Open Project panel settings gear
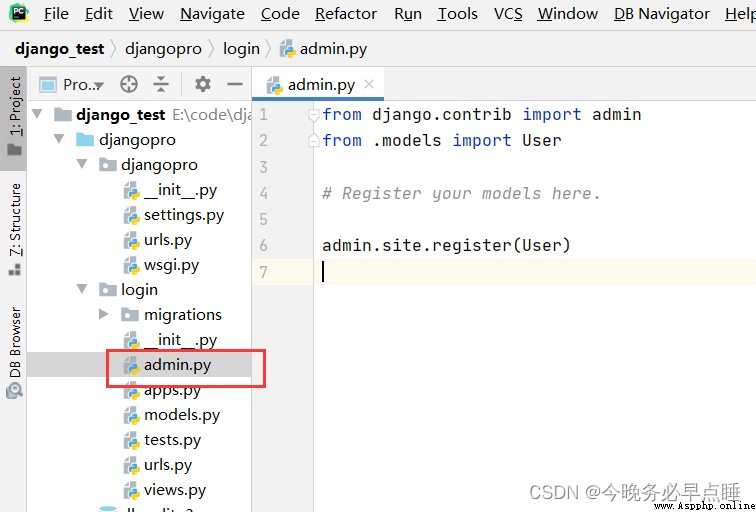 [x=202, y=84]
